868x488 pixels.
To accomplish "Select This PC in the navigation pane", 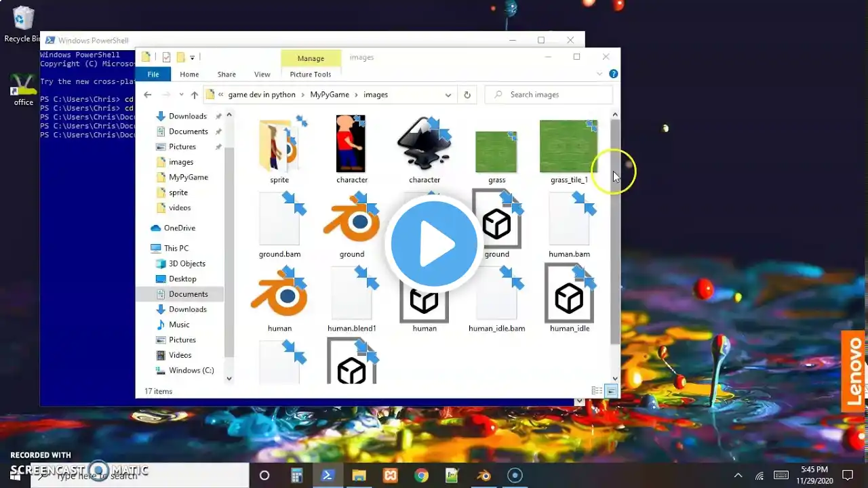I will (x=176, y=248).
